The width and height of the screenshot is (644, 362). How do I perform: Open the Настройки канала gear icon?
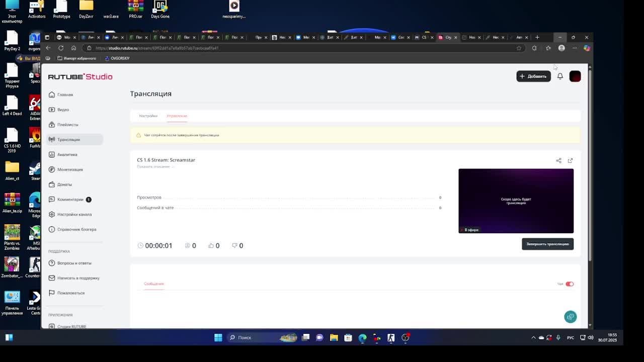[x=52, y=214]
